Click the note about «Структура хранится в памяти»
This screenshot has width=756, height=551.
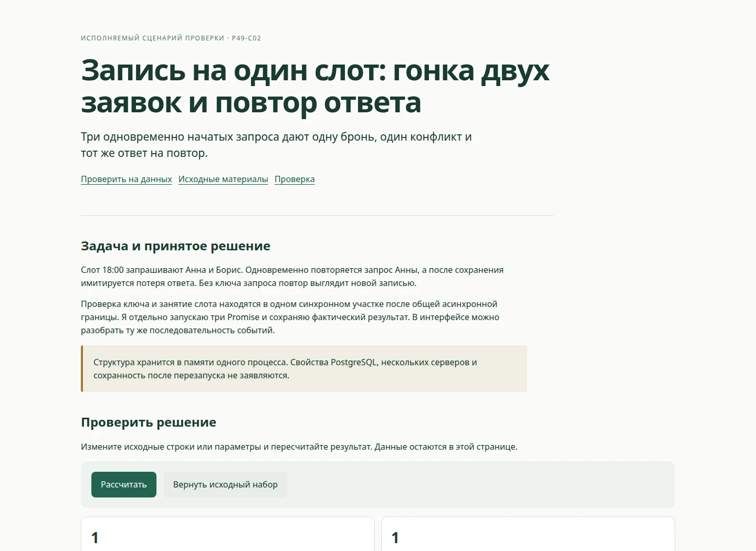click(304, 369)
